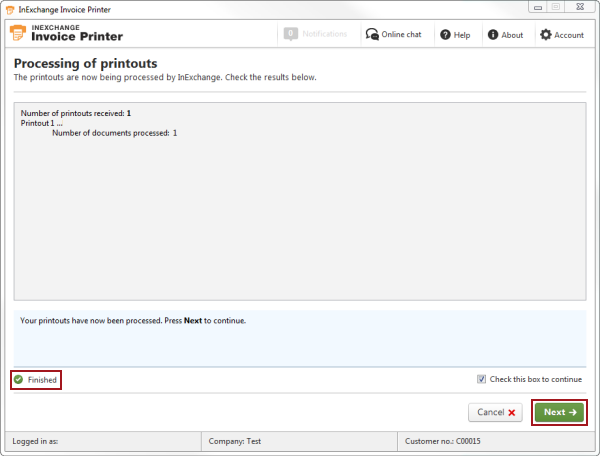This screenshot has height=456, width=600.
Task: Toggle the 'Check this box to continue' checkbox
Action: click(481, 379)
